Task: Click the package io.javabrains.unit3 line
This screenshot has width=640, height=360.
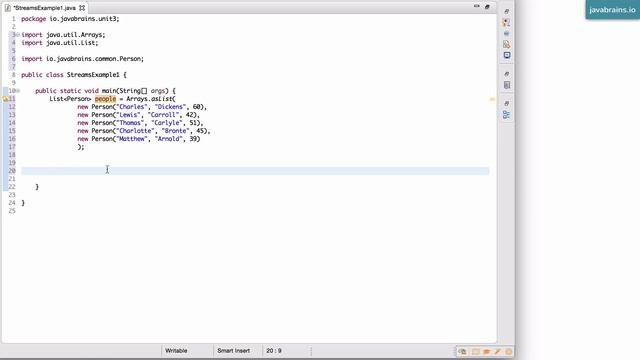Action: 70,19
